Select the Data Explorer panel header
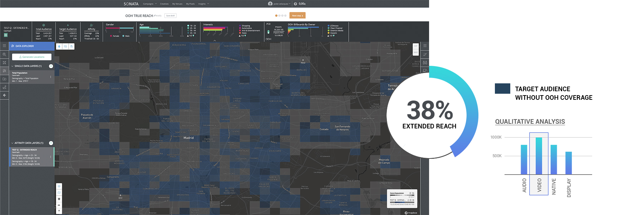The image size is (644, 215). (32, 46)
